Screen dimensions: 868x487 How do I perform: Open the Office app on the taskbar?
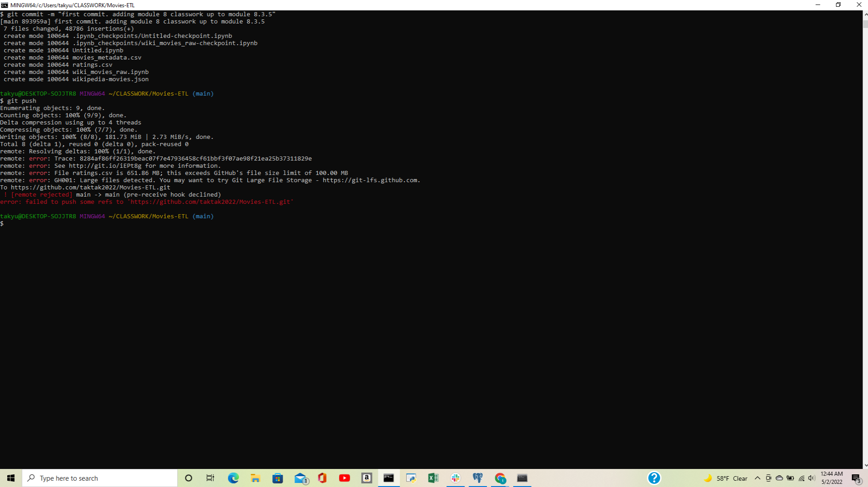(x=322, y=478)
